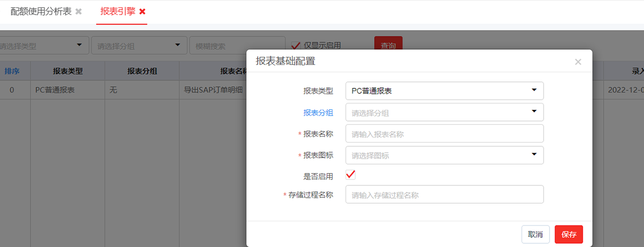Open the 报表图标 icon selector dropdown

[444, 155]
